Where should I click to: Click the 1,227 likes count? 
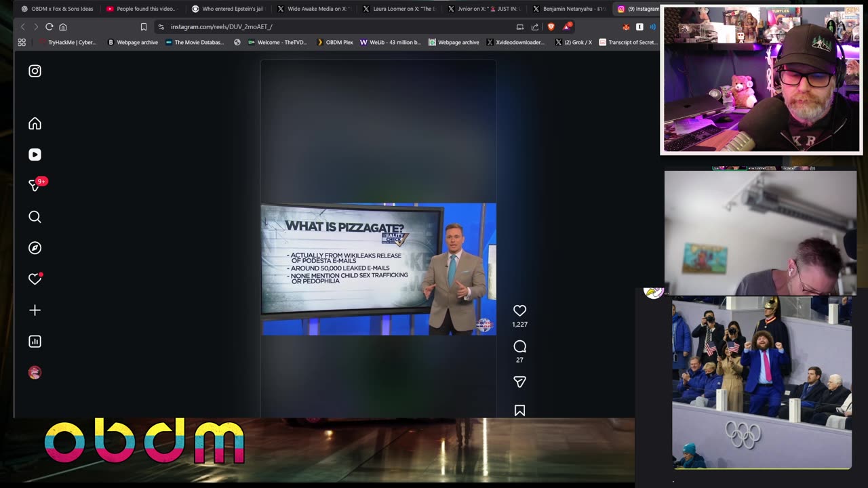[x=519, y=325]
